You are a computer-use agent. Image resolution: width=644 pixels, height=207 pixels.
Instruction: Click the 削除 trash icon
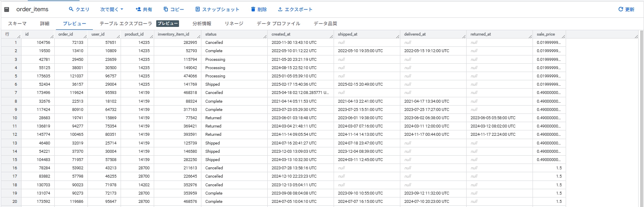(x=253, y=10)
